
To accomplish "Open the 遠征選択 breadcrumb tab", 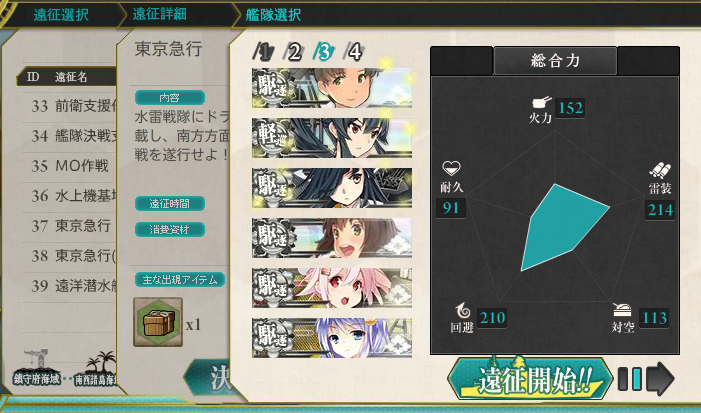I will 60,15.
